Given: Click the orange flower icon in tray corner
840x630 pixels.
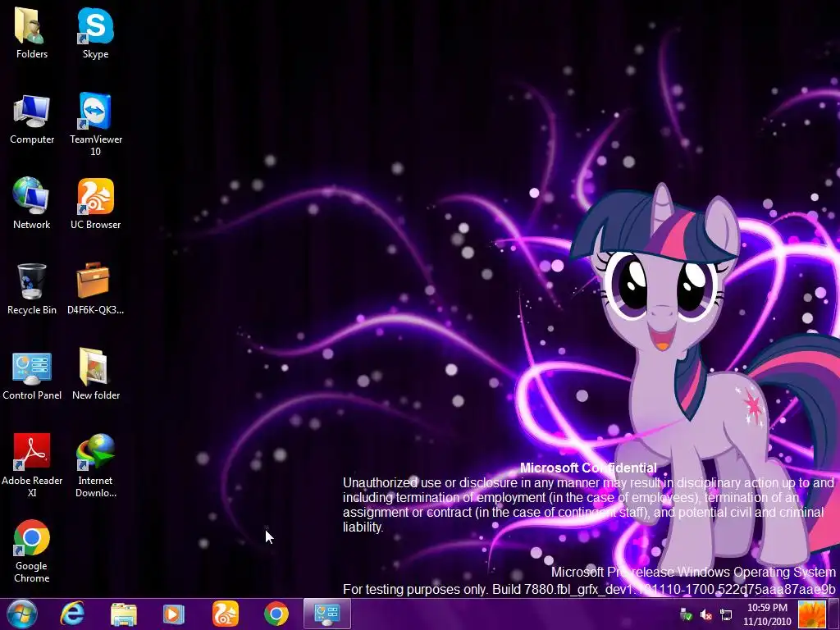Looking at the screenshot, I should pyautogui.click(x=811, y=614).
